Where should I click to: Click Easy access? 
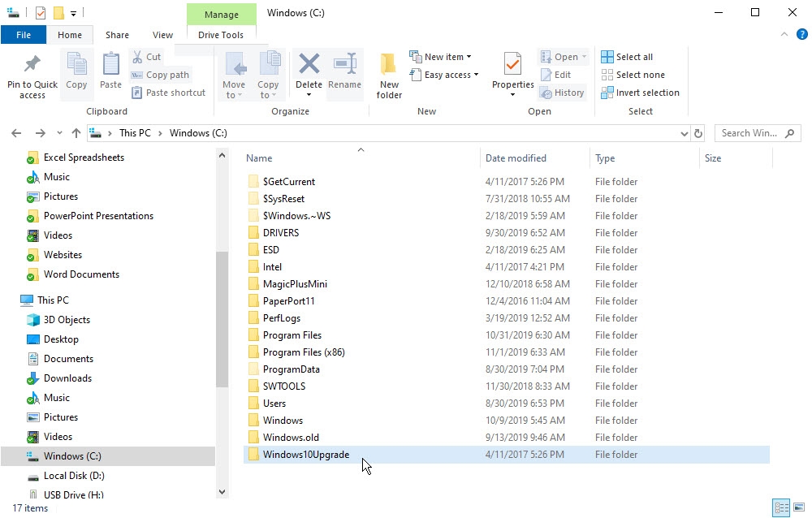point(445,74)
